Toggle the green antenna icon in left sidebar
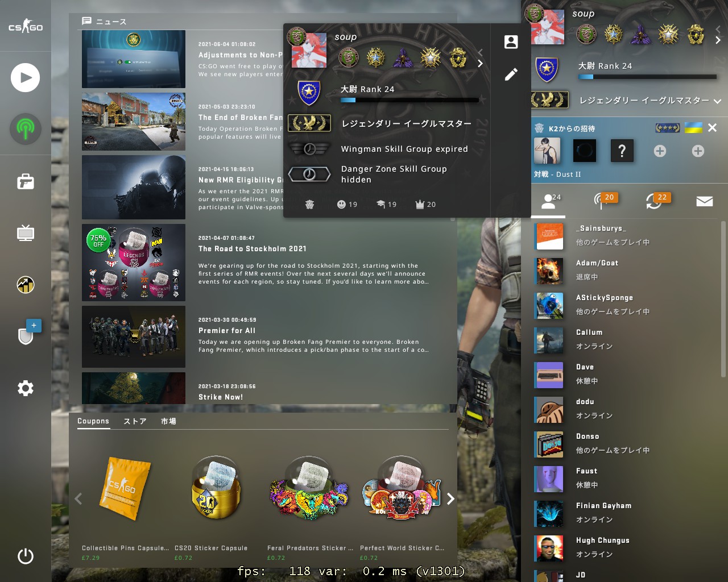 pyautogui.click(x=25, y=128)
